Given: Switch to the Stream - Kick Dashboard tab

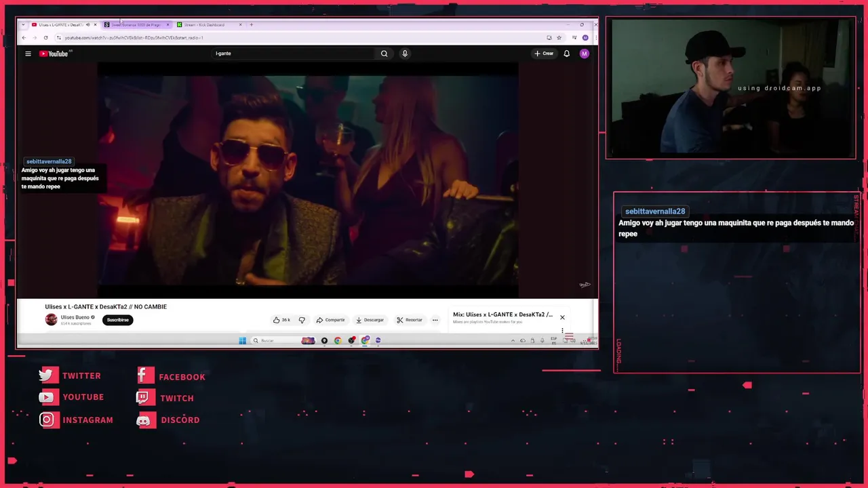Looking at the screenshot, I should [209, 24].
